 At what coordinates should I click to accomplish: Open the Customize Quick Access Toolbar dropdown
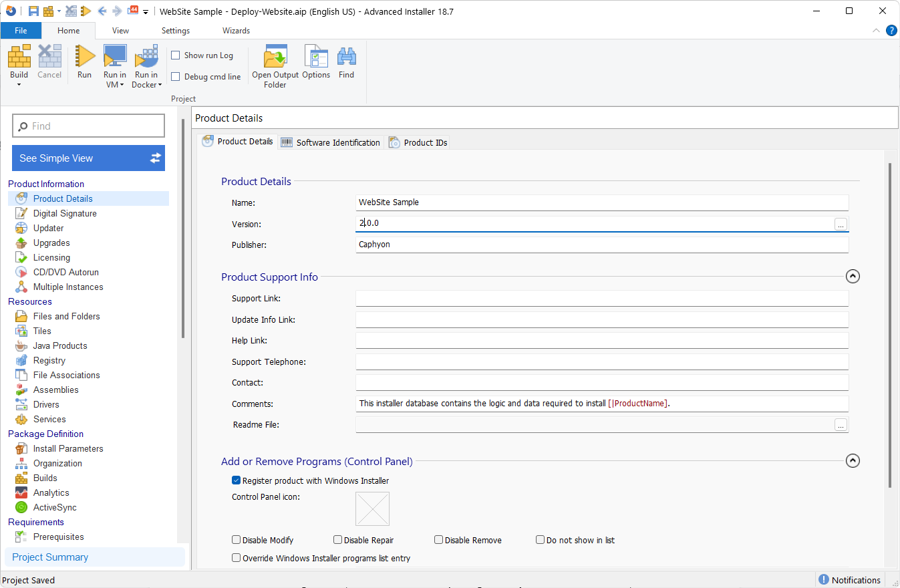click(x=146, y=12)
